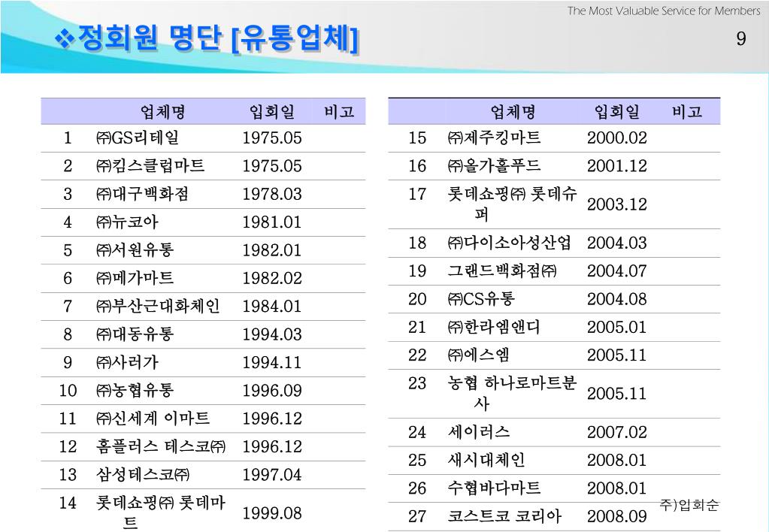Screen dimensions: 769x532
Task: Select ㈜CS유통 entry
Action: click(481, 298)
